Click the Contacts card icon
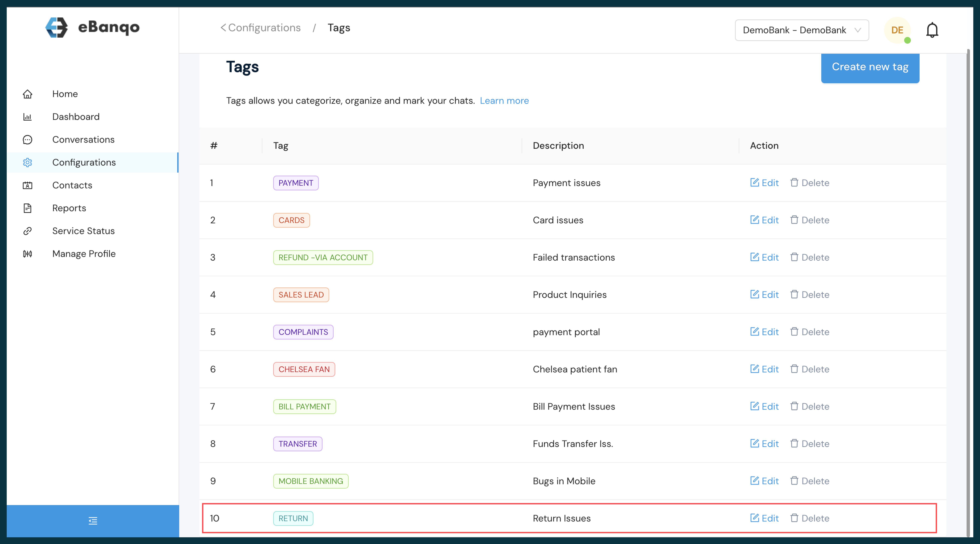This screenshot has width=980, height=544. coord(27,185)
